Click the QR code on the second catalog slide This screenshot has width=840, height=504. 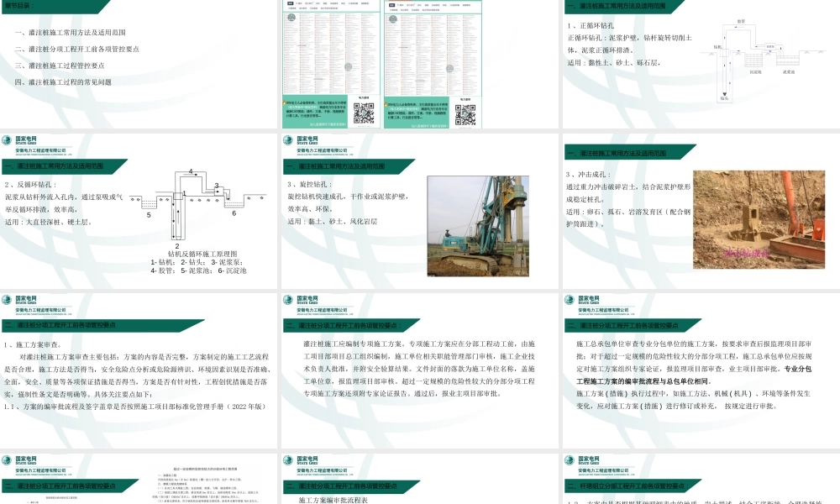click(464, 112)
